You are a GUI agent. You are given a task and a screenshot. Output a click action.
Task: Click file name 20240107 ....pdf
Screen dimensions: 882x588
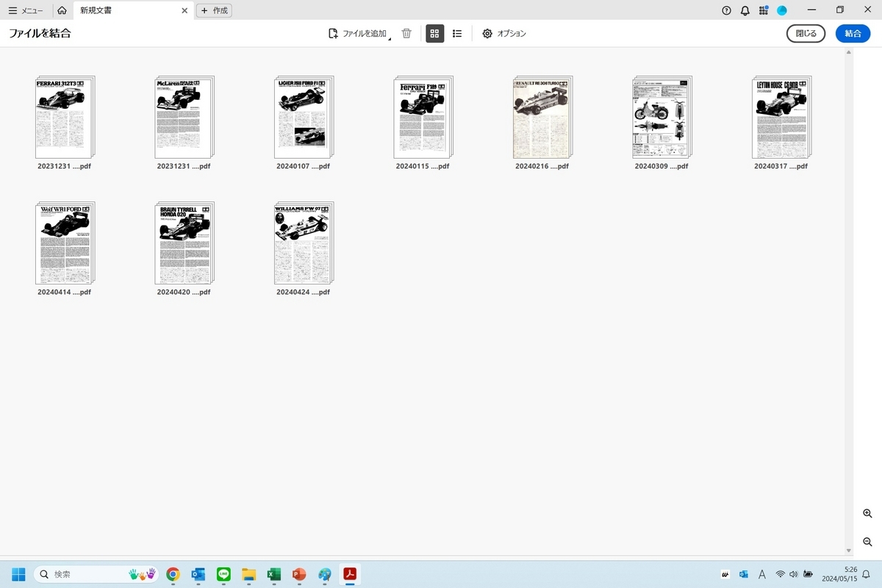click(304, 166)
